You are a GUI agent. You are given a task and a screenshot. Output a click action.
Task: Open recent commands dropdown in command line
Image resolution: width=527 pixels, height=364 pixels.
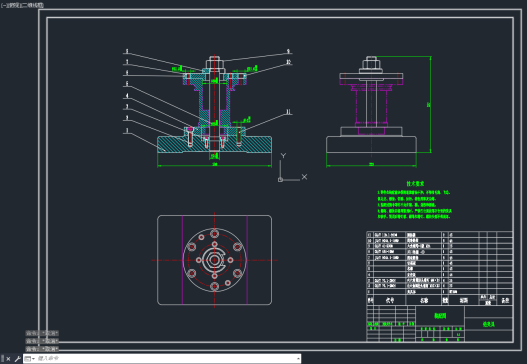[30, 359]
